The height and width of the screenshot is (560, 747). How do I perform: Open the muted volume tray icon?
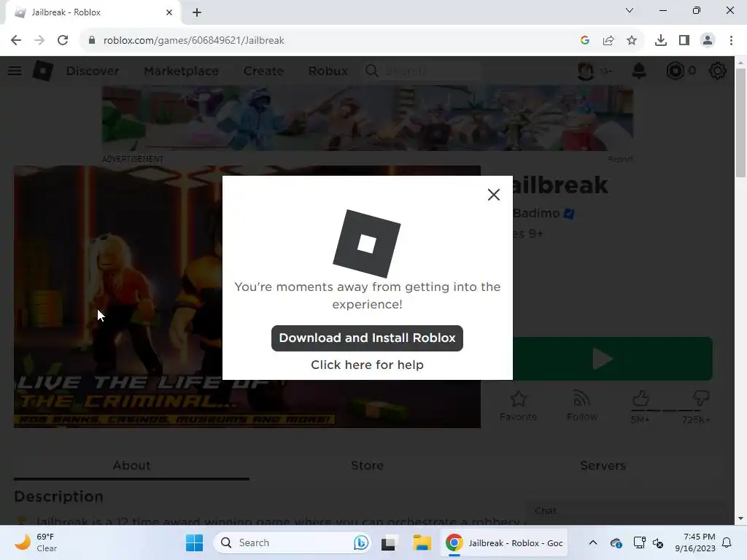click(x=658, y=542)
